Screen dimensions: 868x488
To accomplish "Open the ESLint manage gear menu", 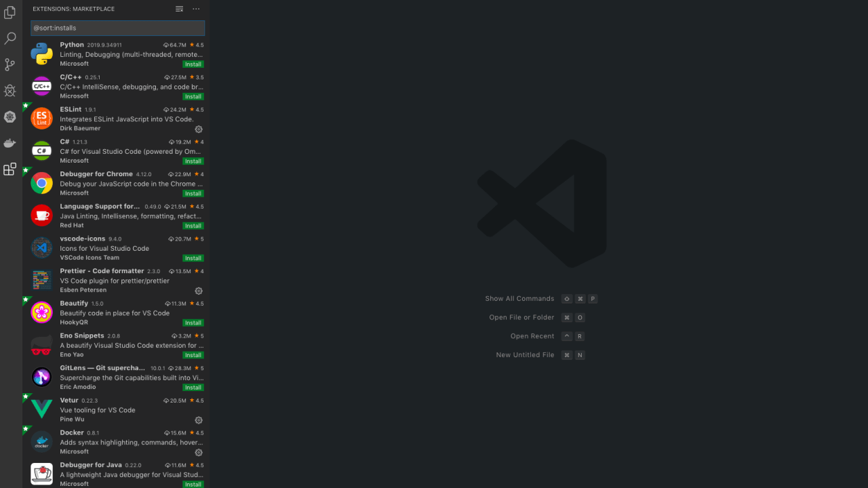I will pyautogui.click(x=199, y=129).
